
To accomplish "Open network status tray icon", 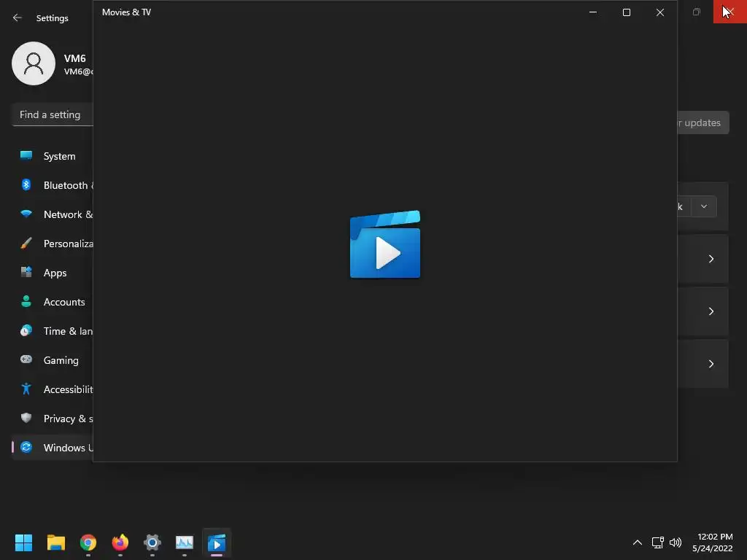I will tap(658, 542).
